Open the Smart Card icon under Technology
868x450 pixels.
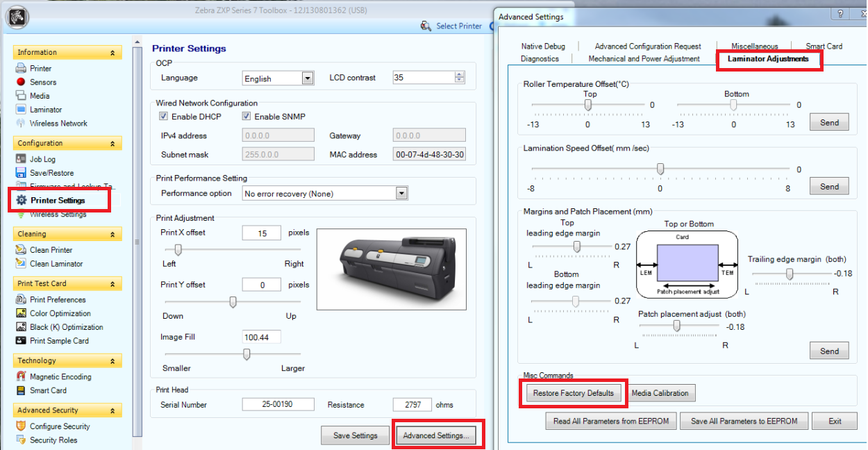point(21,390)
